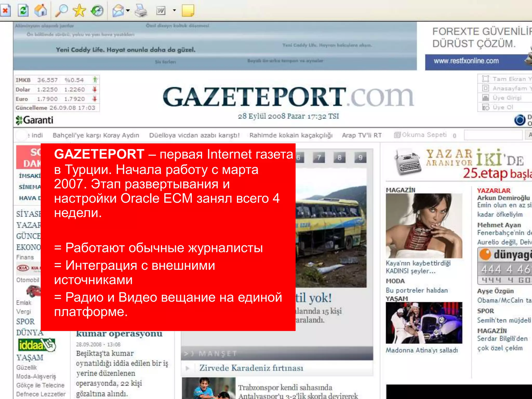The width and height of the screenshot is (532, 399).
Task: Open the Vergi sidebar link
Action: coord(23,311)
